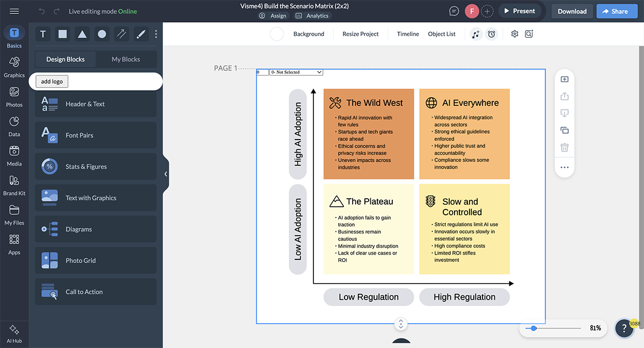Duplicate the page with copy icon

tap(565, 130)
